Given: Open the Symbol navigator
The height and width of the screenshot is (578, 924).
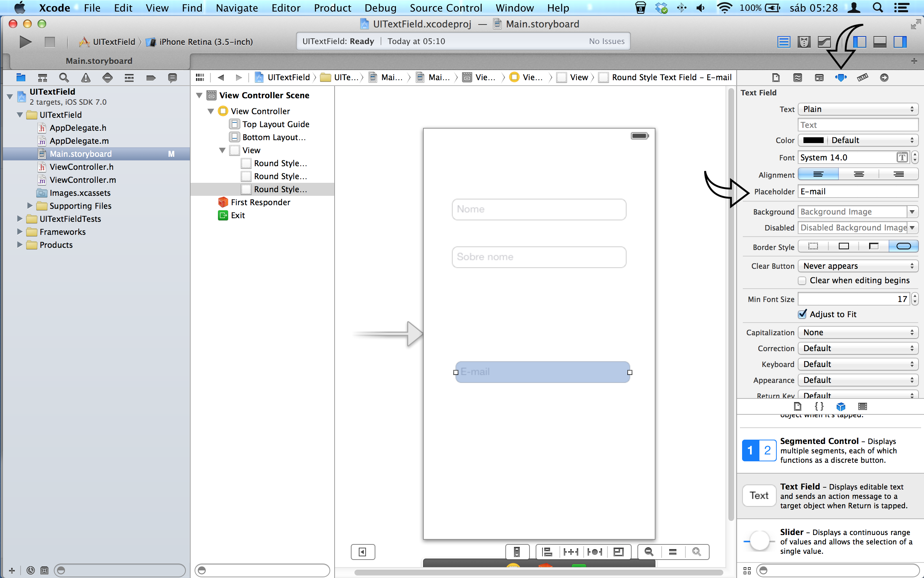Looking at the screenshot, I should tap(42, 78).
